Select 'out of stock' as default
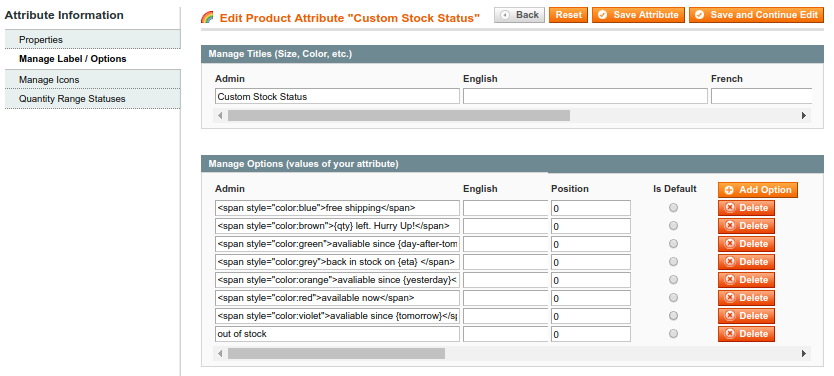Image resolution: width=834 pixels, height=376 pixels. point(673,334)
